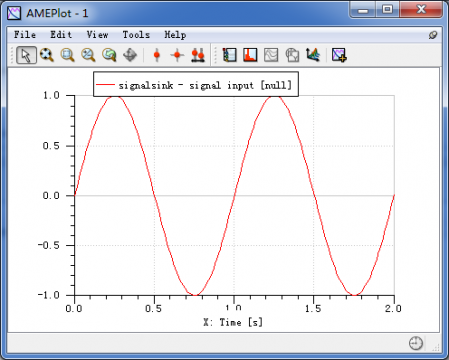Viewport: 449px width, 360px height.
Task: Activate the single vertical cursor icon
Action: pos(157,55)
